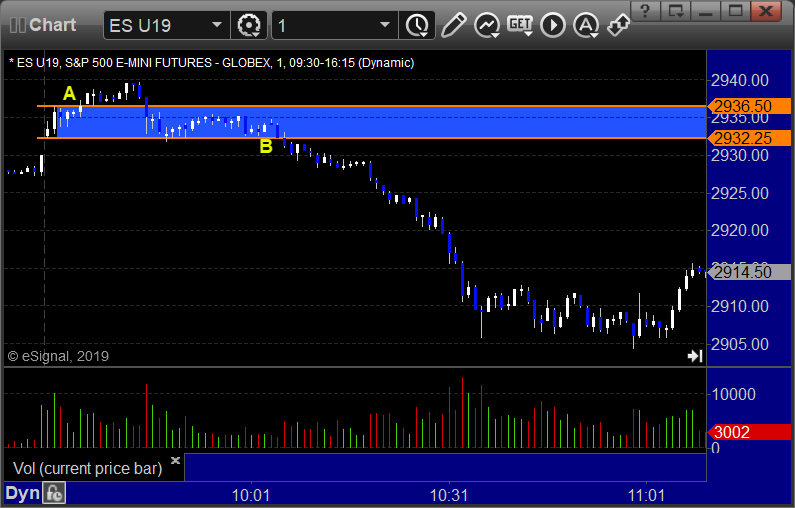Click the 10:01 time axis label

[x=251, y=495]
